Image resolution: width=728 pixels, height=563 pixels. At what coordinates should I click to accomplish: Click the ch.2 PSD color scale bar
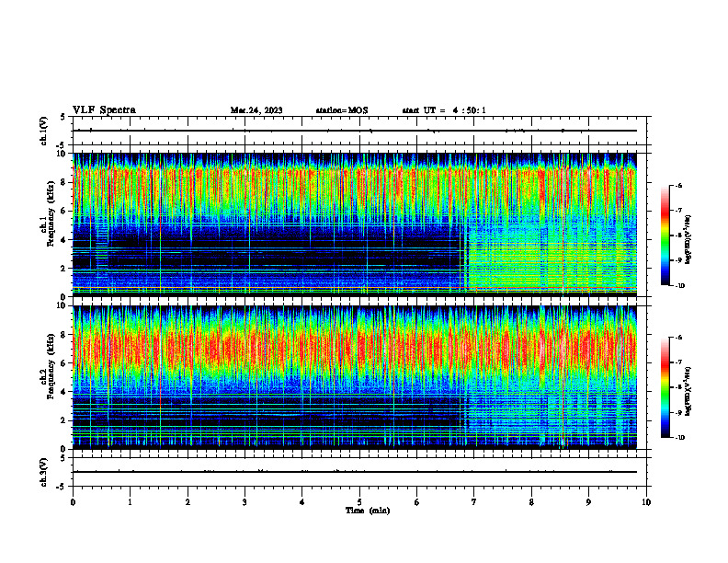665,387
